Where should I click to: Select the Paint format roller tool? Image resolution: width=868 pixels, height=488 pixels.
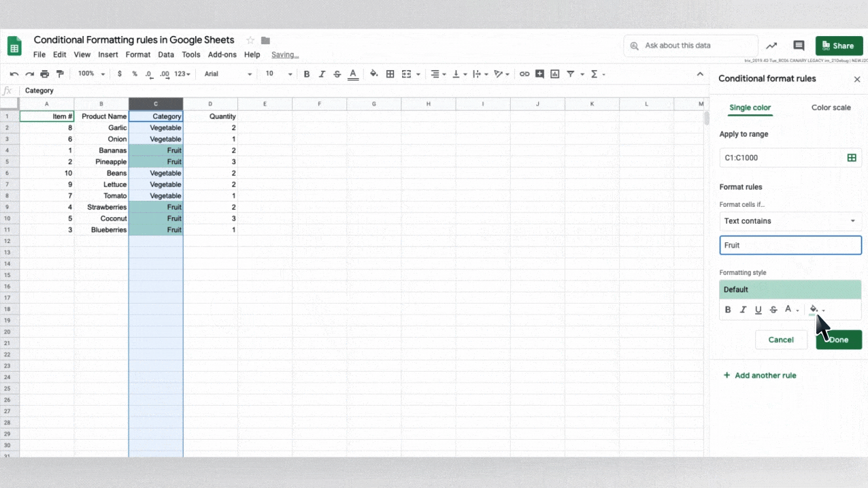point(60,74)
